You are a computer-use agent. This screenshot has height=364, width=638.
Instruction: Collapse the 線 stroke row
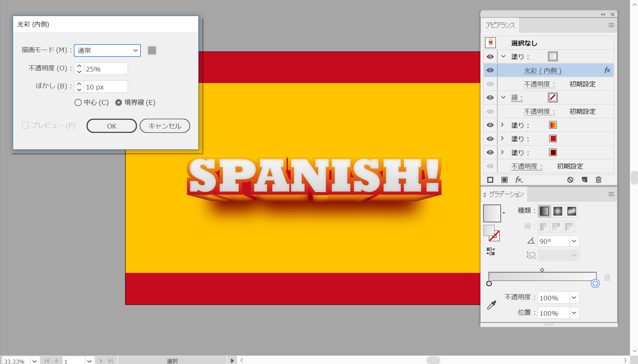click(x=503, y=97)
